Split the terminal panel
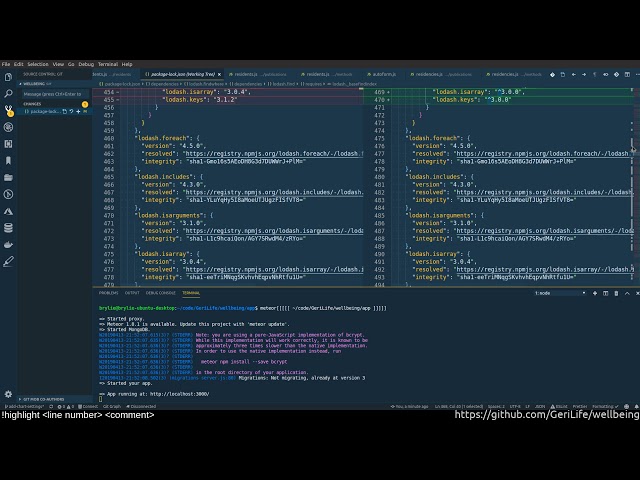The width and height of the screenshot is (640, 480). click(605, 293)
